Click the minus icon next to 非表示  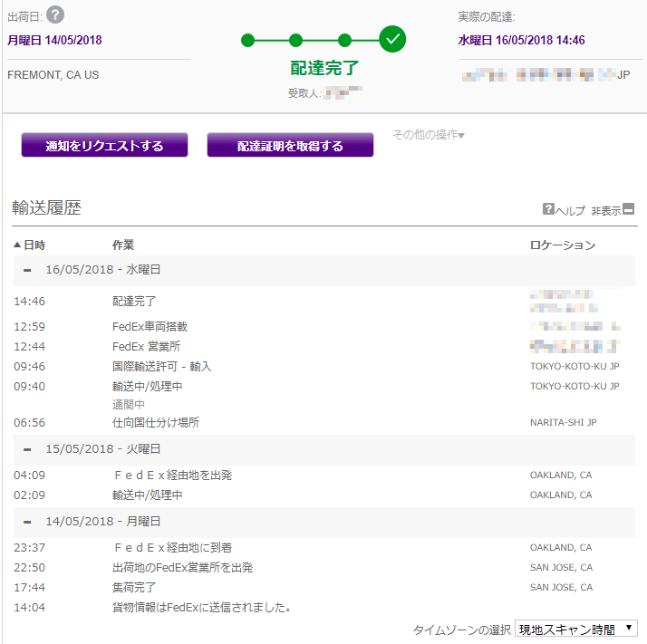(x=628, y=208)
